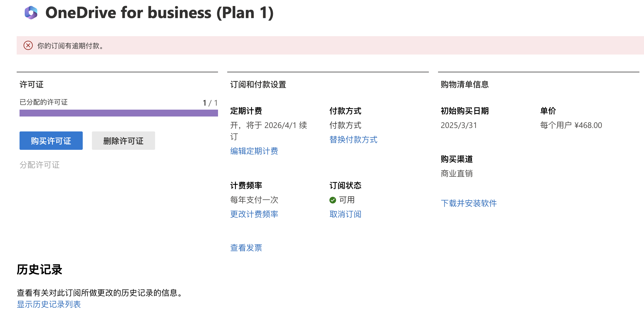Click the bold 付款方式 heading
Screen dimensions: 644x322
pyautogui.click(x=345, y=111)
